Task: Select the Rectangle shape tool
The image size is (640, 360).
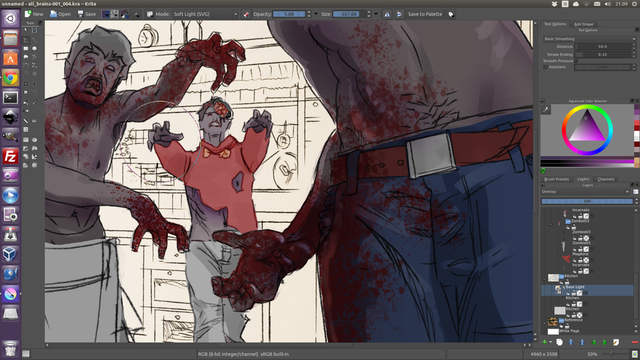Action: point(26,48)
